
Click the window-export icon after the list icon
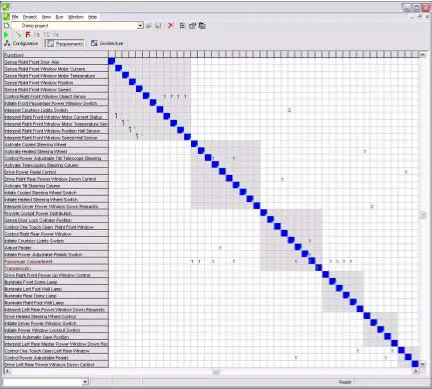[192, 26]
